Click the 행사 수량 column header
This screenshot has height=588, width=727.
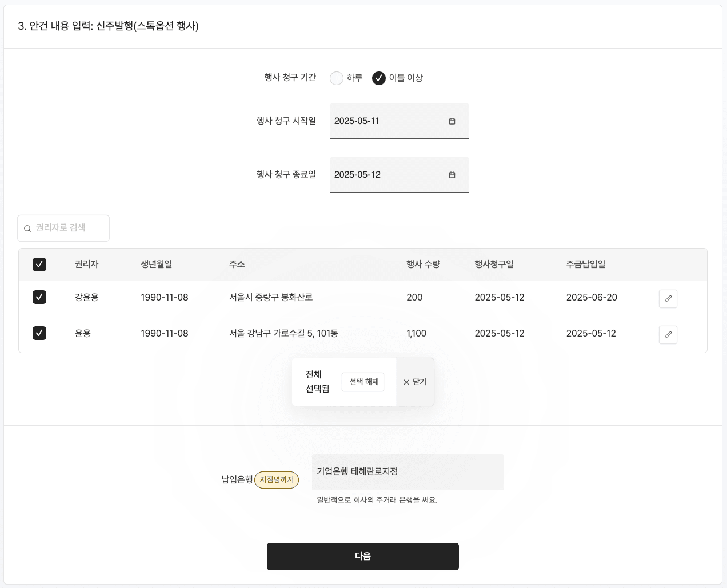424,264
